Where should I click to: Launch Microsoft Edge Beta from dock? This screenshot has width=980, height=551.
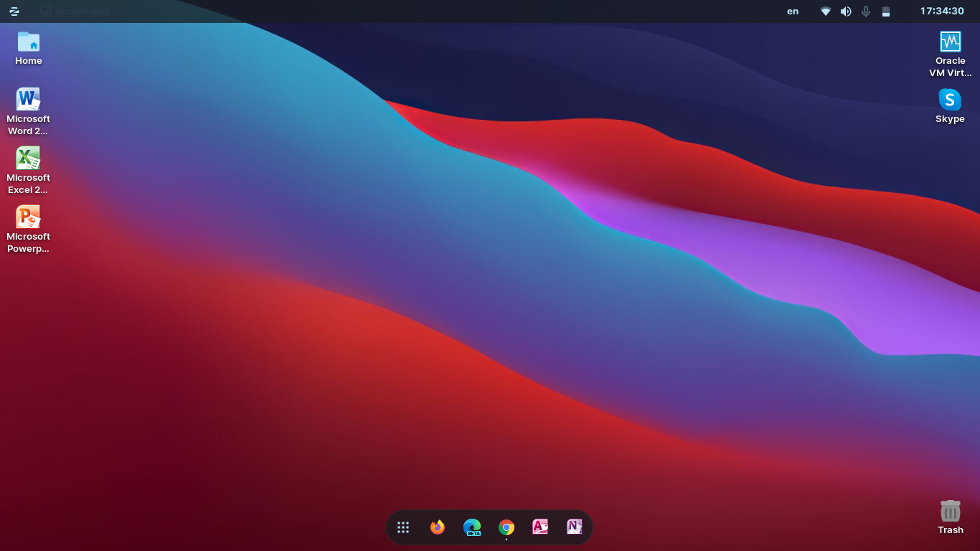click(472, 527)
